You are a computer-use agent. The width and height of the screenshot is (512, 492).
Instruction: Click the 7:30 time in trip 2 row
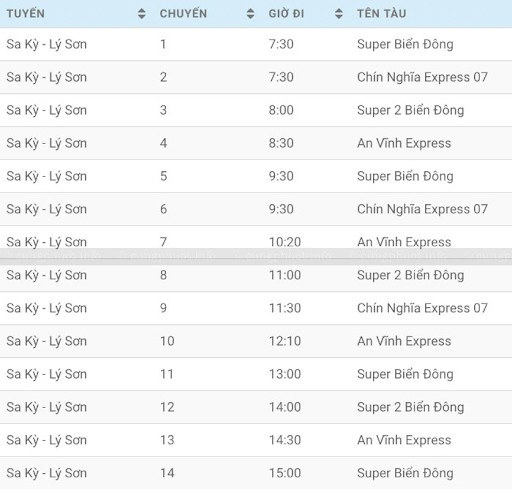[281, 77]
